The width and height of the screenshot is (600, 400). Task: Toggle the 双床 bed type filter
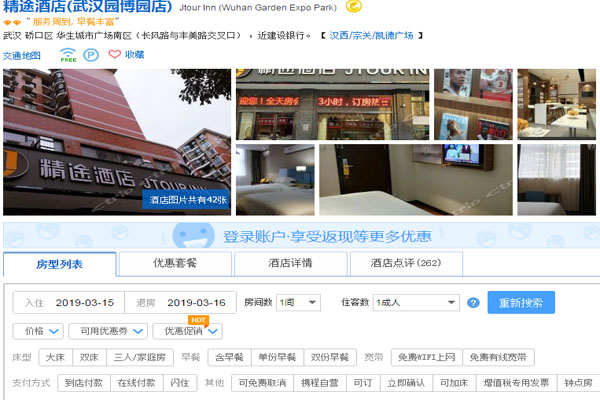point(90,357)
